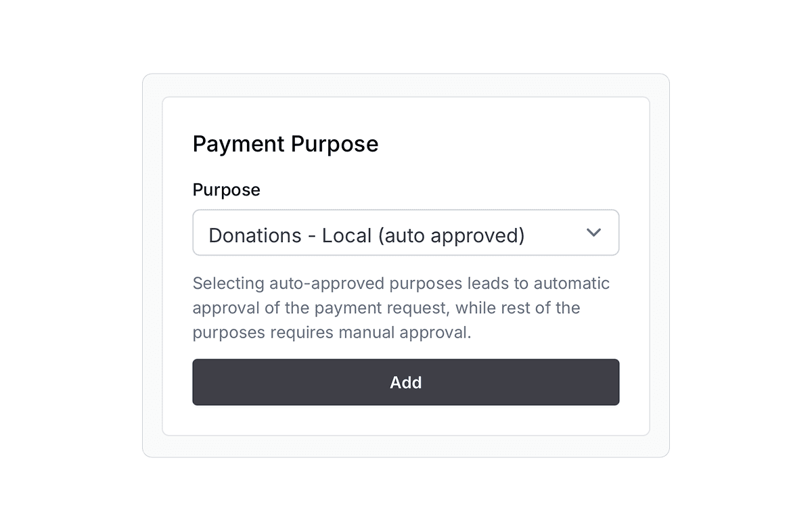812x531 pixels.
Task: Expand purpose list via down-chevron icon
Action: coord(593,233)
